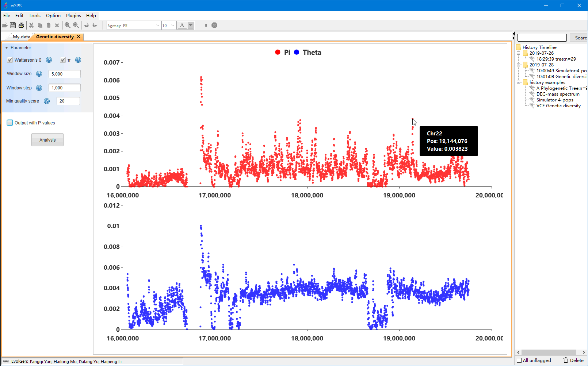Click the Zoom Out magnifier icon
588x366 pixels.
[76, 25]
